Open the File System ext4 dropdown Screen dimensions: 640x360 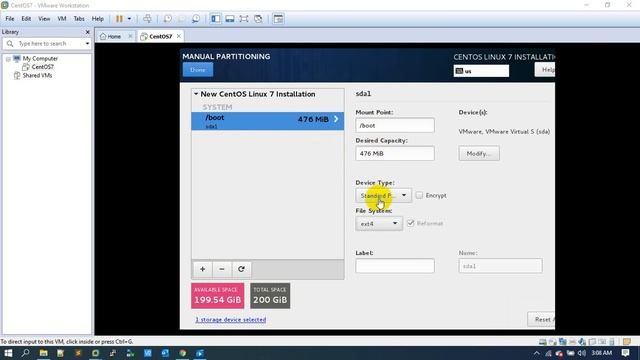379,224
